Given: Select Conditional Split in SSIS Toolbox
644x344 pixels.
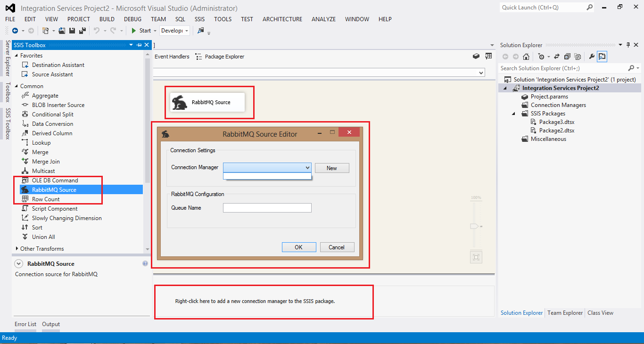Looking at the screenshot, I should pos(53,115).
